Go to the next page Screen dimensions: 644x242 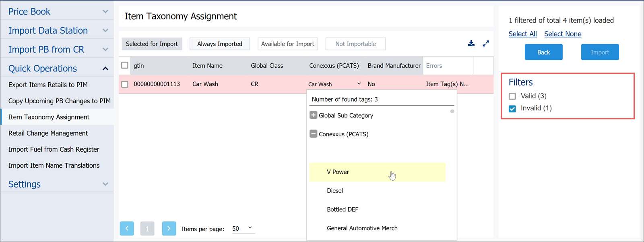click(169, 228)
